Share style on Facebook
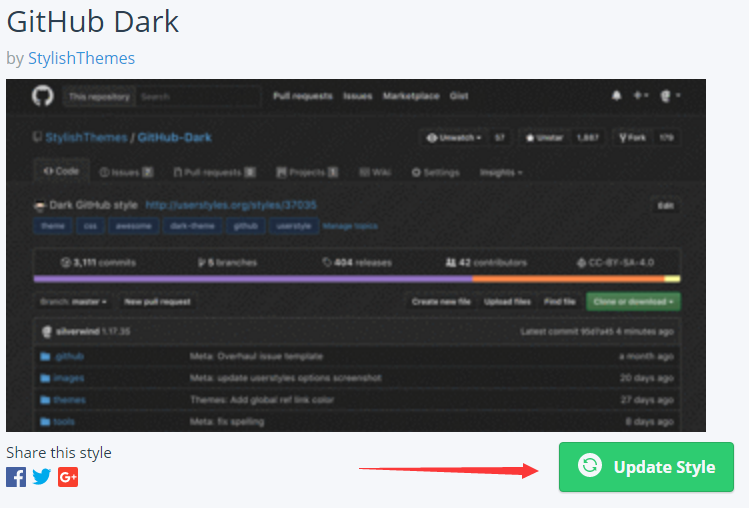The width and height of the screenshot is (749, 508). (x=16, y=477)
